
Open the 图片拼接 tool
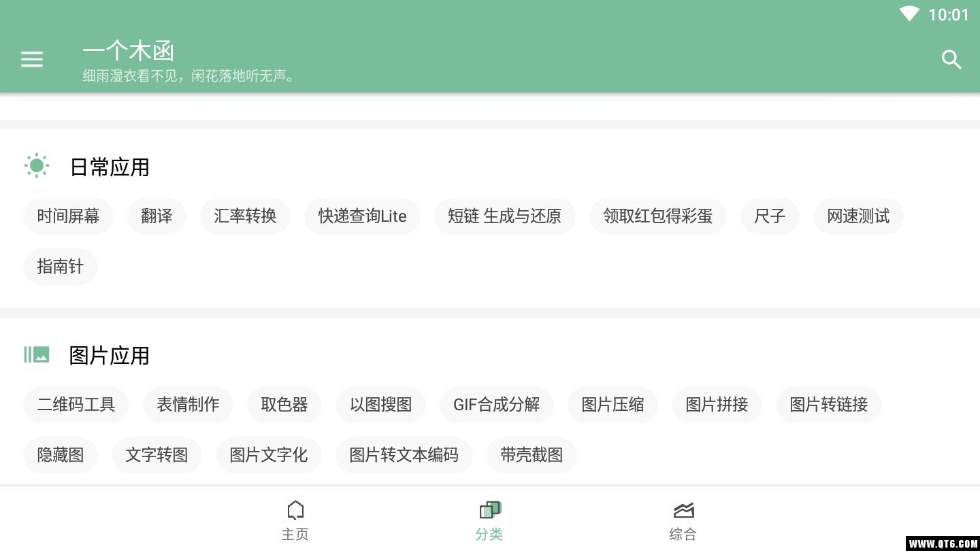click(x=717, y=405)
